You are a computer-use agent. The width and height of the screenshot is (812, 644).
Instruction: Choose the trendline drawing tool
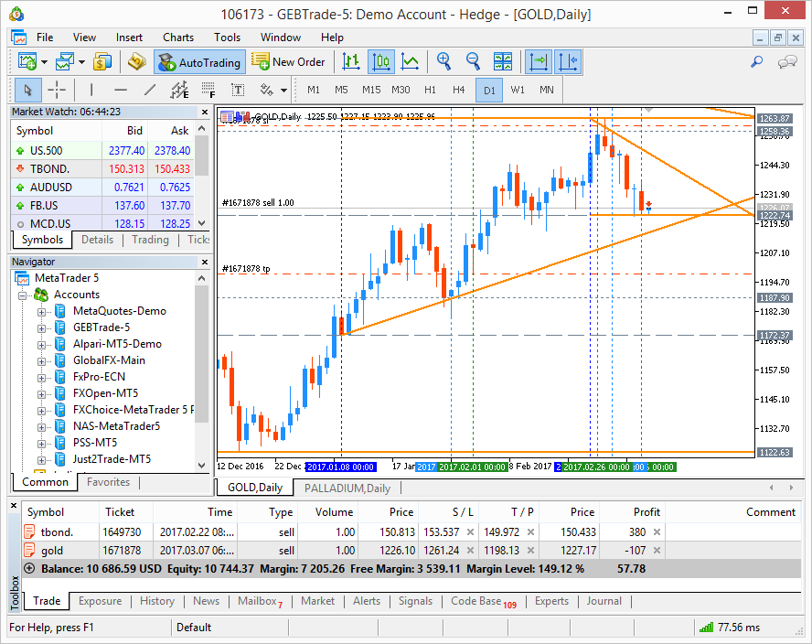(x=150, y=90)
